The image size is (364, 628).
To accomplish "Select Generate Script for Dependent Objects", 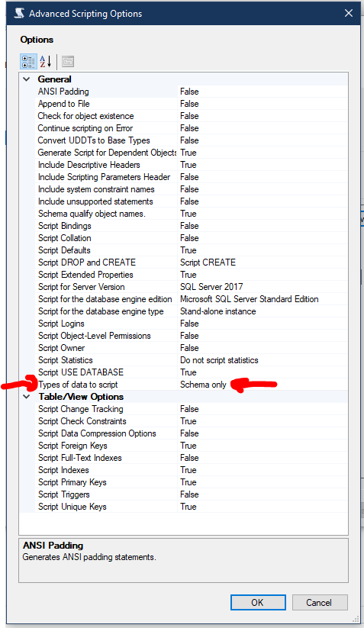I will (107, 153).
